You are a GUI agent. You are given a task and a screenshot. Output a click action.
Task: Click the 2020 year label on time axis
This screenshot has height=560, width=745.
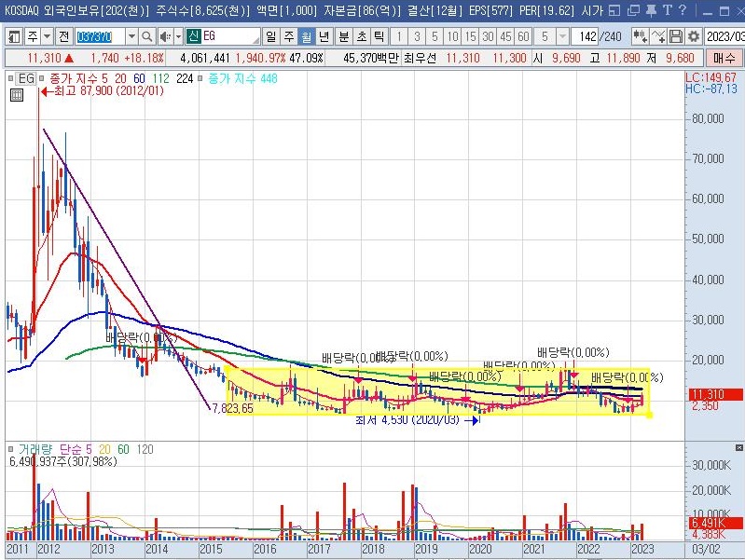(480, 549)
